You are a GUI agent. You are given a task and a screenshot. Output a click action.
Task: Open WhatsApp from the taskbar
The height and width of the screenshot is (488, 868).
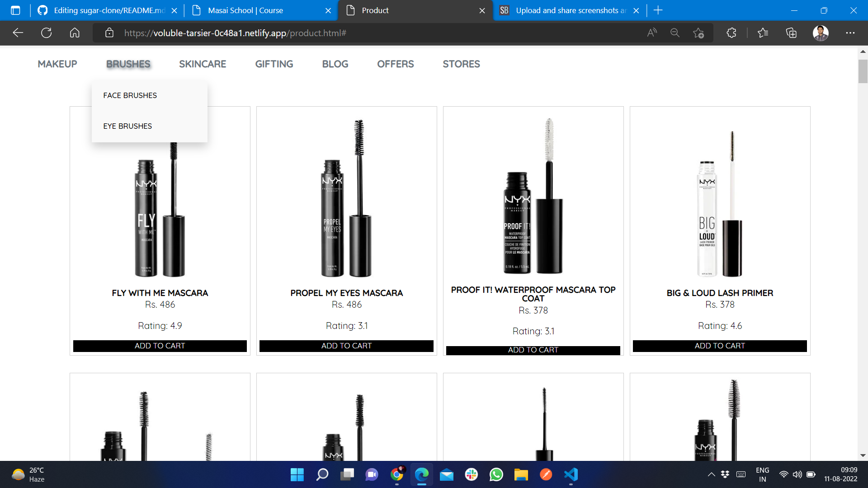pos(496,474)
